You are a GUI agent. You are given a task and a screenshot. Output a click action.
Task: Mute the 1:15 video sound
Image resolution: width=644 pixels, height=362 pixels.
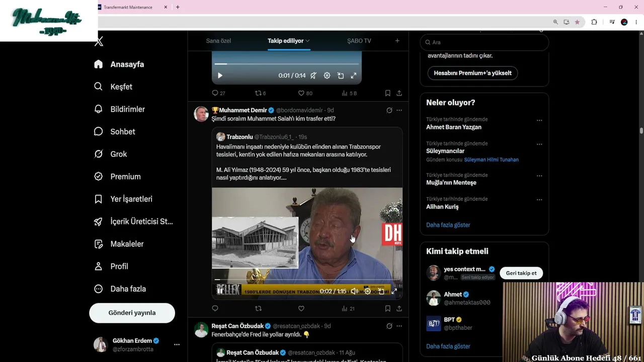pos(354,291)
